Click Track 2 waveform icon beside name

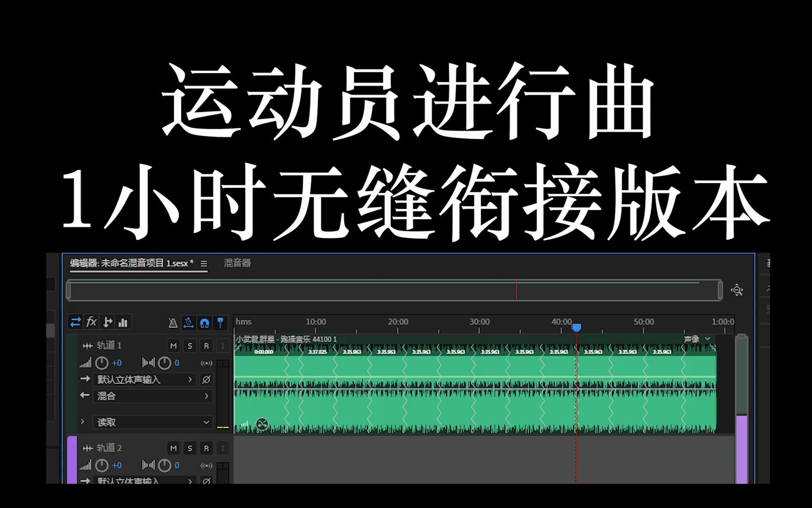pos(87,449)
